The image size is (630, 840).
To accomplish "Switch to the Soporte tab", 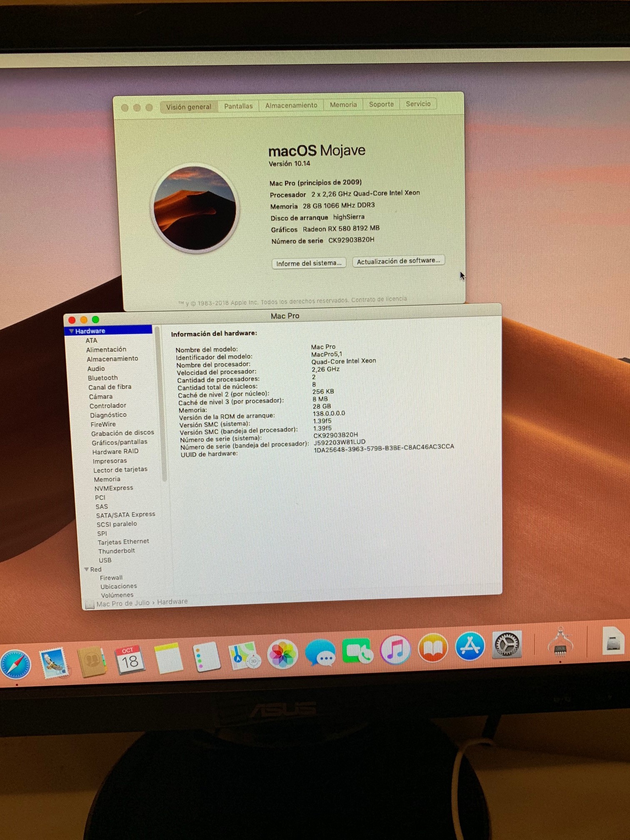I will pos(381,104).
